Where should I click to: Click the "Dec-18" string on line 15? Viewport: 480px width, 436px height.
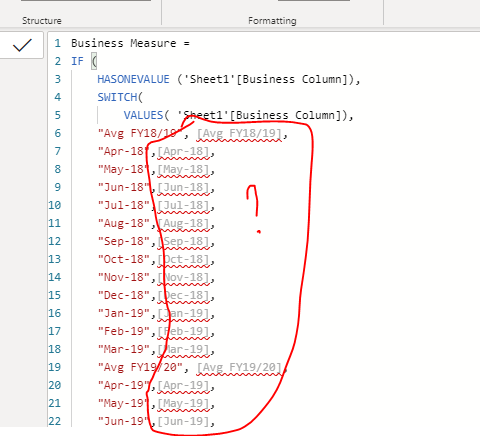pyautogui.click(x=124, y=295)
